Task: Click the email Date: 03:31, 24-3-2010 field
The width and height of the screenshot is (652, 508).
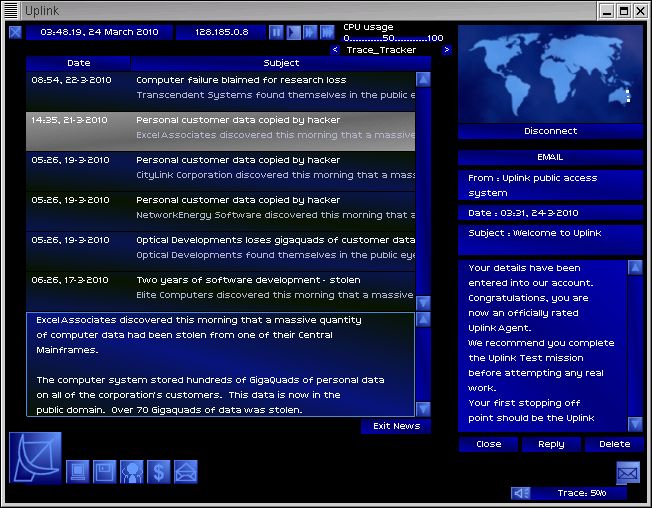Action: coord(550,213)
